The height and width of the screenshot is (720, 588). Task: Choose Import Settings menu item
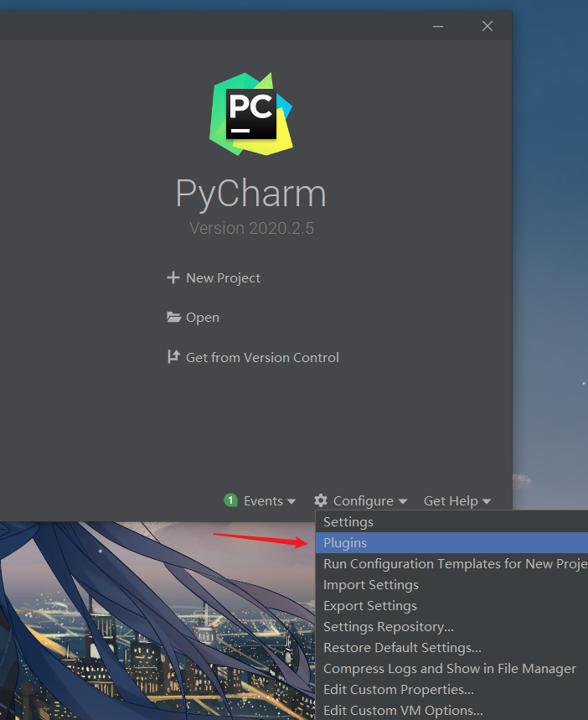(x=451, y=585)
